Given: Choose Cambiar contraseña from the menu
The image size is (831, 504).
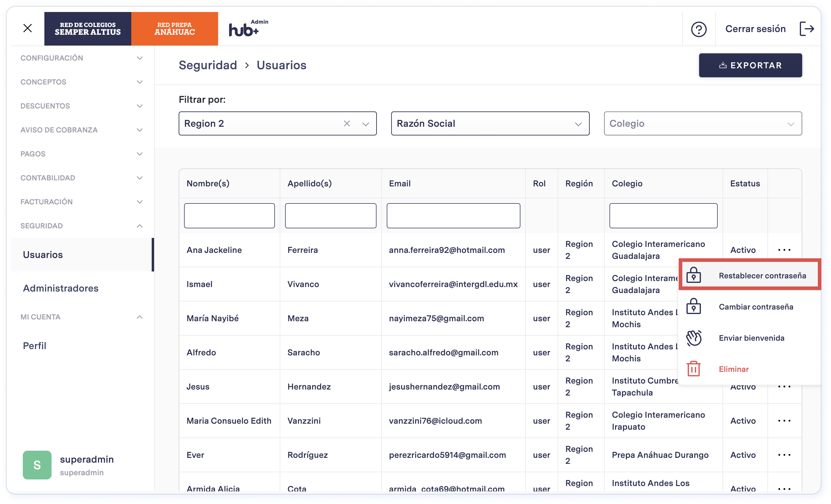Looking at the screenshot, I should [750, 307].
